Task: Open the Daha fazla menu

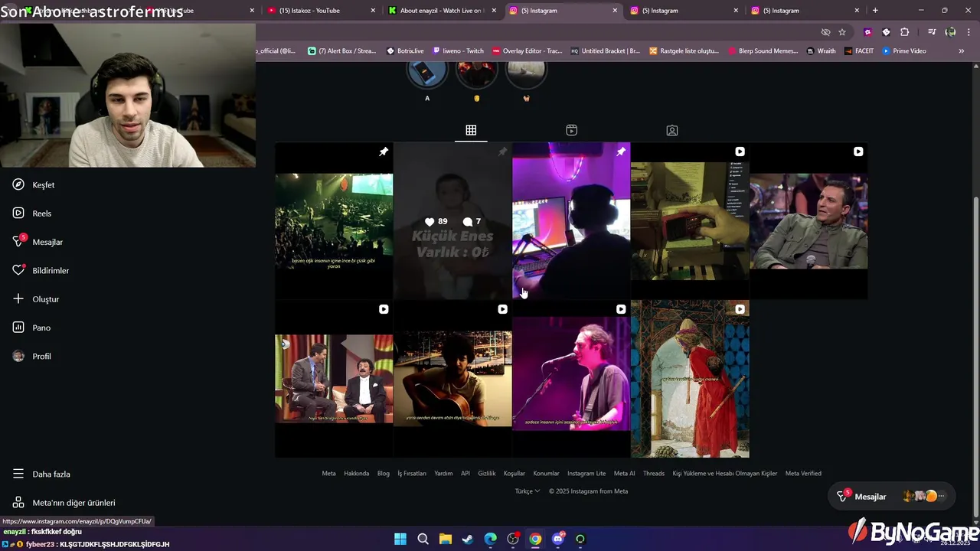Action: tap(41, 474)
